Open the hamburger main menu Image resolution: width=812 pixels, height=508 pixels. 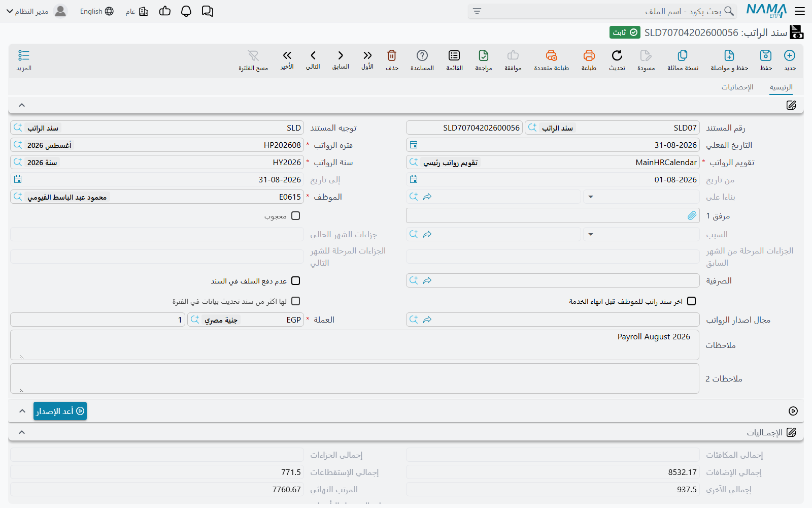(x=800, y=11)
